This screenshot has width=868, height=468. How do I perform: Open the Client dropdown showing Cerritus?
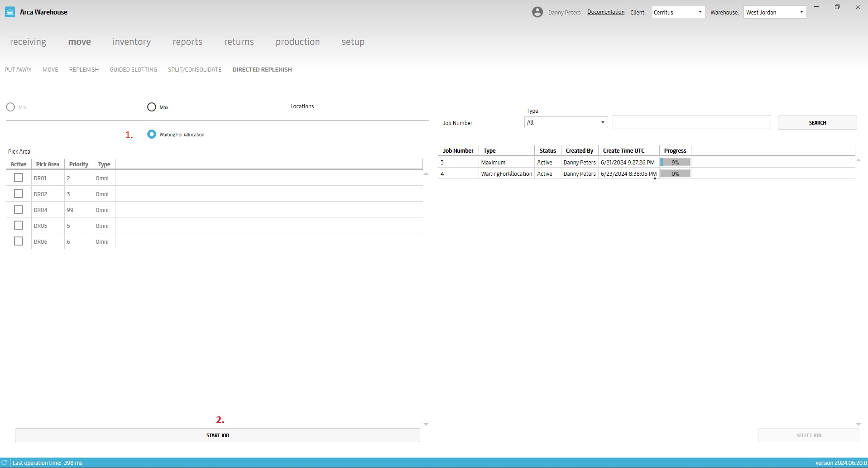[678, 12]
